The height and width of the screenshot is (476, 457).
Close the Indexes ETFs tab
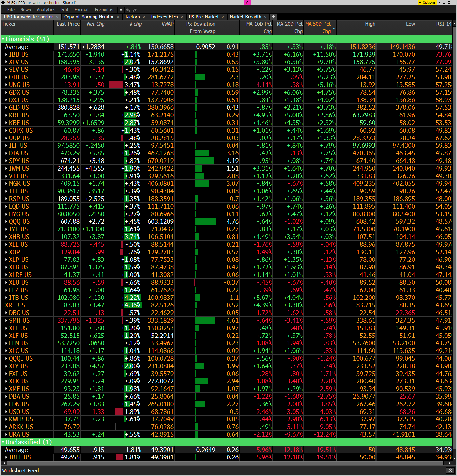click(182, 17)
